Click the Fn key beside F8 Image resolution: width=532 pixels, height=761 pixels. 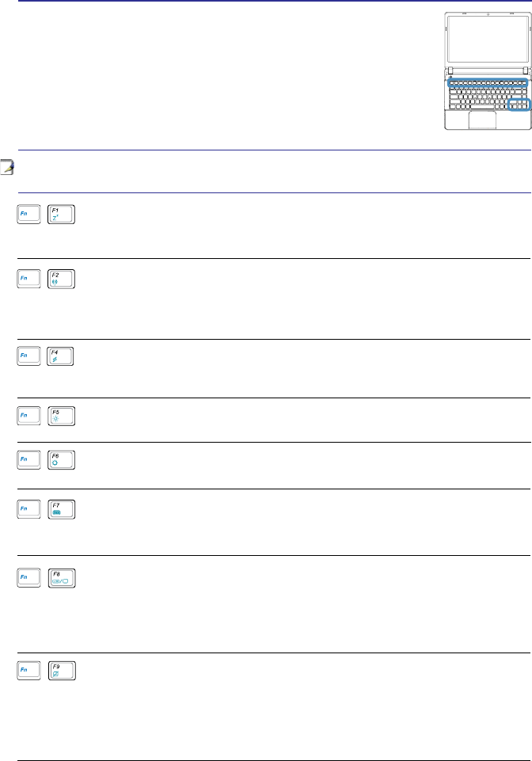click(26, 577)
